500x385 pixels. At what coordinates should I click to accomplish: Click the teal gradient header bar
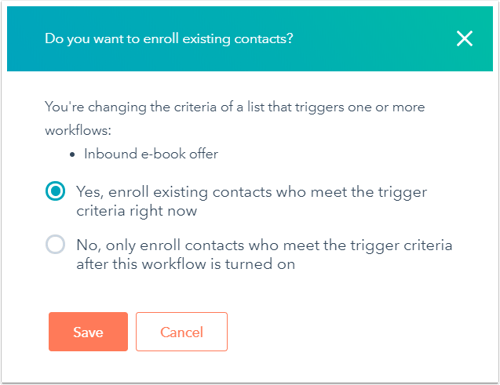pyautogui.click(x=250, y=39)
